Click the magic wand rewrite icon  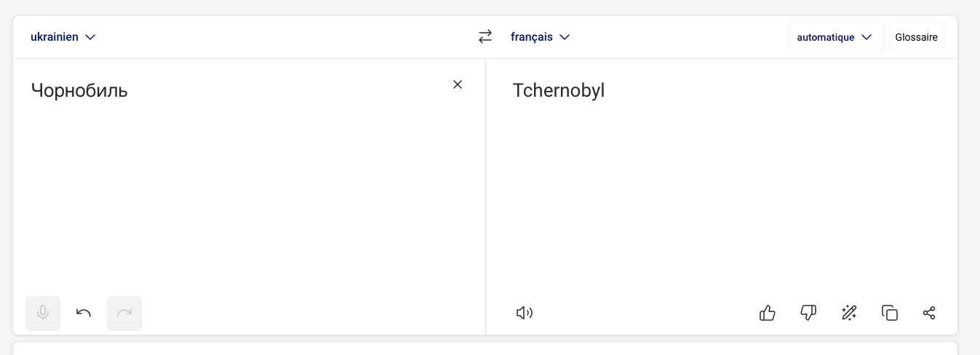(x=848, y=314)
